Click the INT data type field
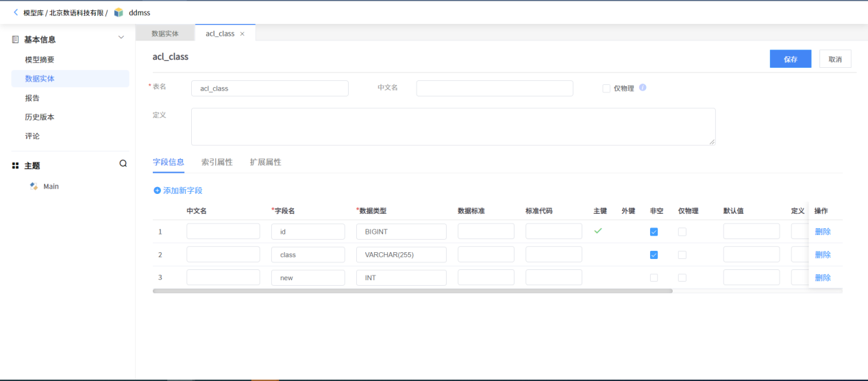This screenshot has height=381, width=868. (x=401, y=278)
